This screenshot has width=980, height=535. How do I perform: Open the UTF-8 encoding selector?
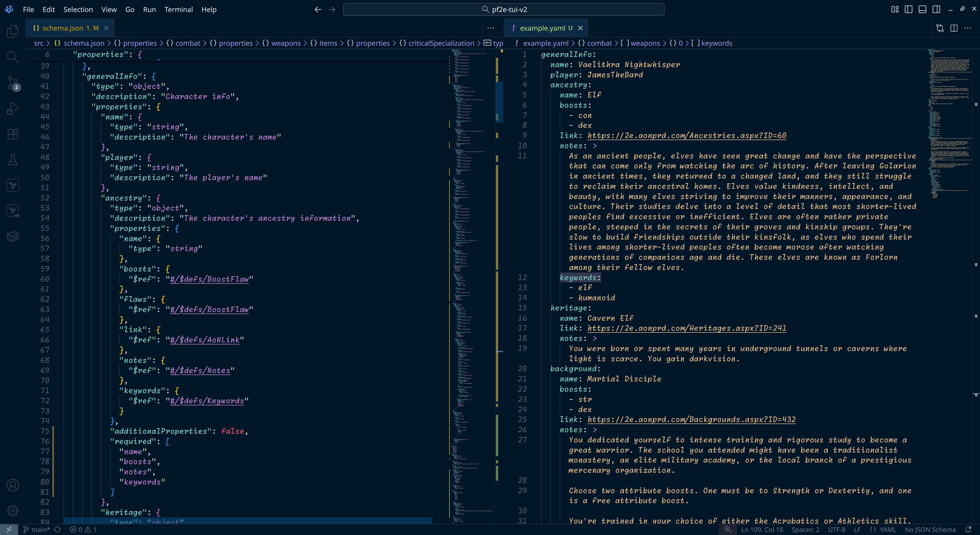tap(837, 530)
